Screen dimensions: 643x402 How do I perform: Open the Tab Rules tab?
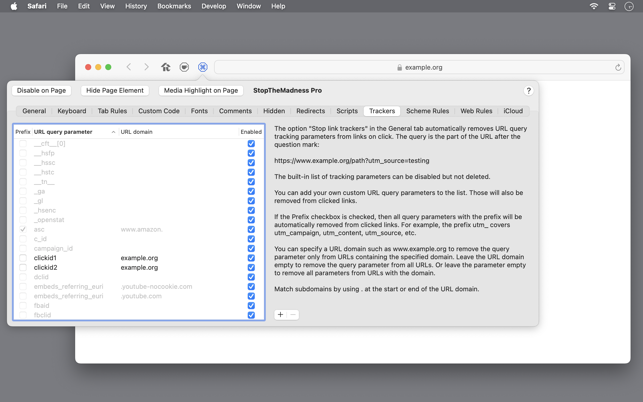coord(112,111)
